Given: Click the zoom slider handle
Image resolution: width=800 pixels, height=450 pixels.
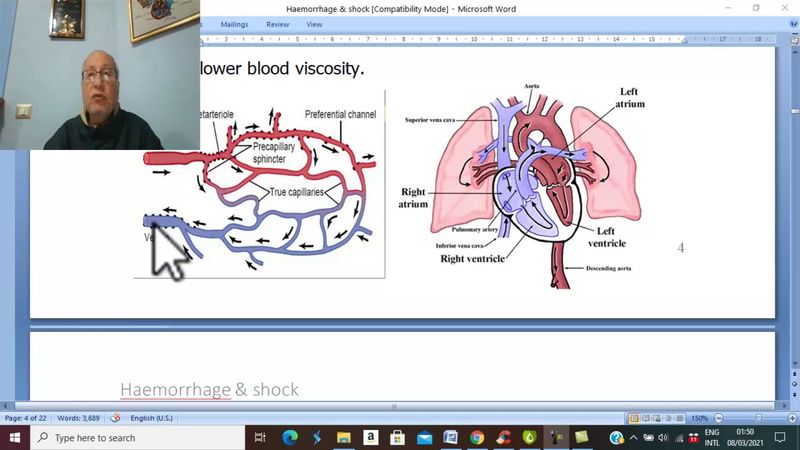Looking at the screenshot, I should point(759,418).
